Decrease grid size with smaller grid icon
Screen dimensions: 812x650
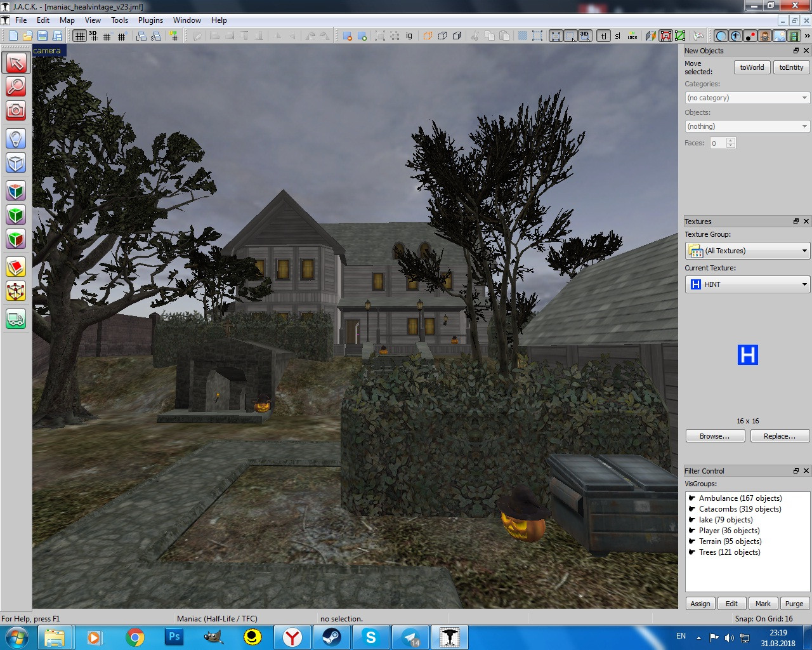[x=107, y=36]
